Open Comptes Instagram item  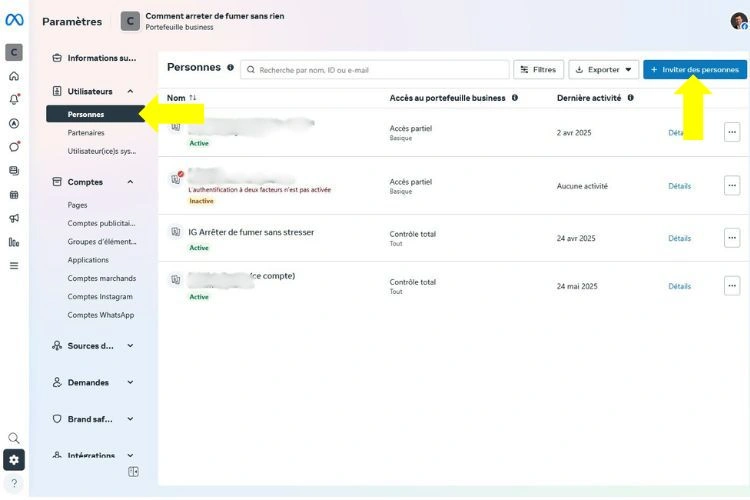pyautogui.click(x=100, y=297)
